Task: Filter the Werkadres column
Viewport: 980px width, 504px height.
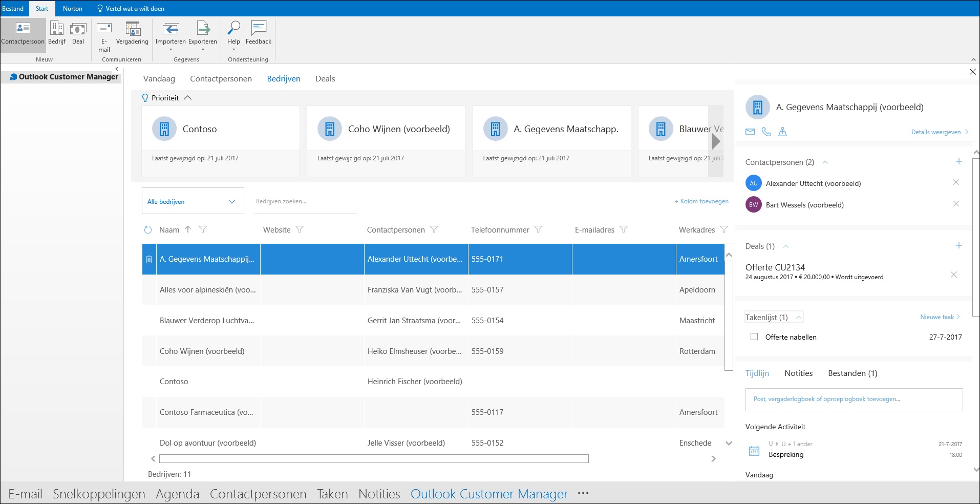Action: [x=724, y=229]
